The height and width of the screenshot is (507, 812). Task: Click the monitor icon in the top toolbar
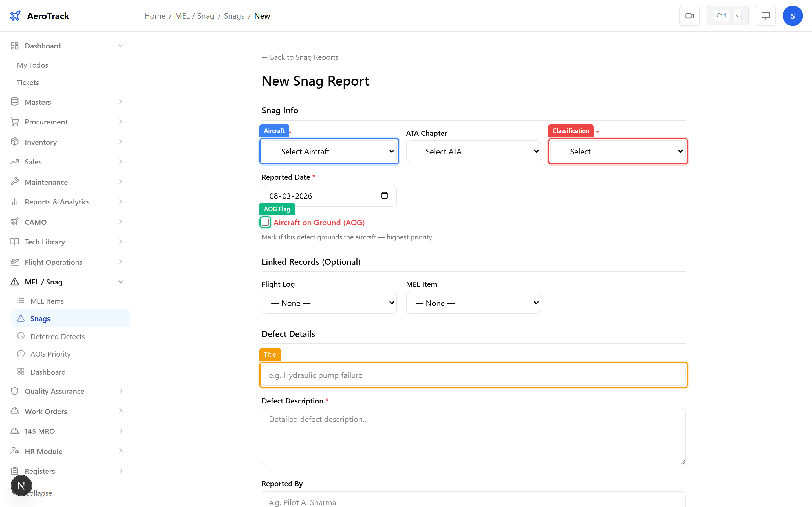(765, 15)
